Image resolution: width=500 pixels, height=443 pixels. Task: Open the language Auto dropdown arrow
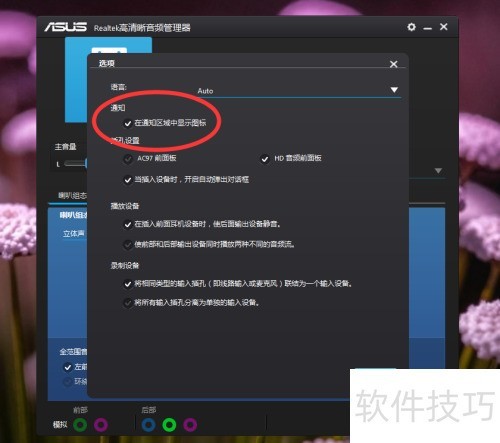[394, 90]
